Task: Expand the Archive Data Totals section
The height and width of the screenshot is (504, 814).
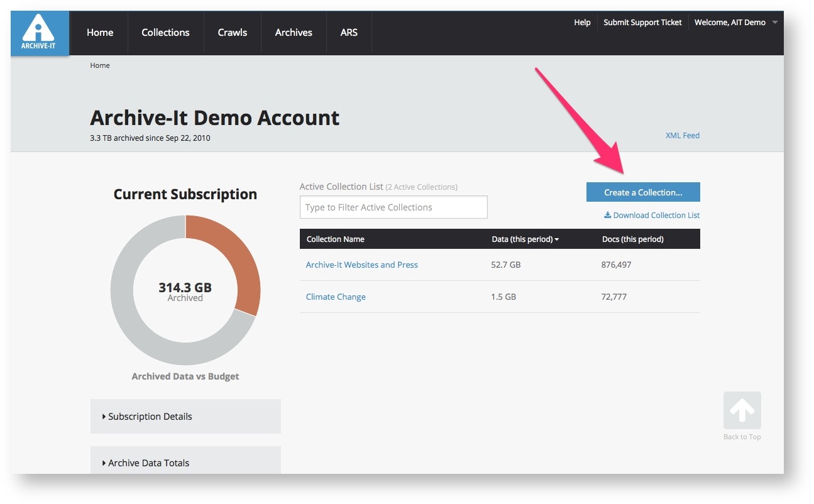Action: tap(148, 463)
